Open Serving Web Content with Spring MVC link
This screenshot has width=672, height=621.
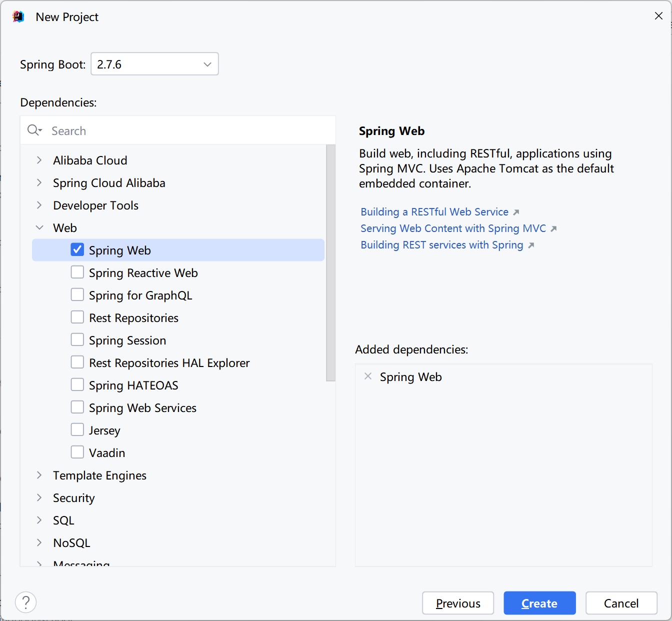point(453,228)
